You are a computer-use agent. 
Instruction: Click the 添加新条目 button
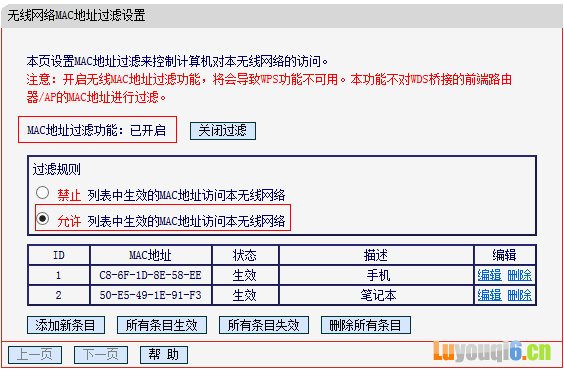click(66, 325)
